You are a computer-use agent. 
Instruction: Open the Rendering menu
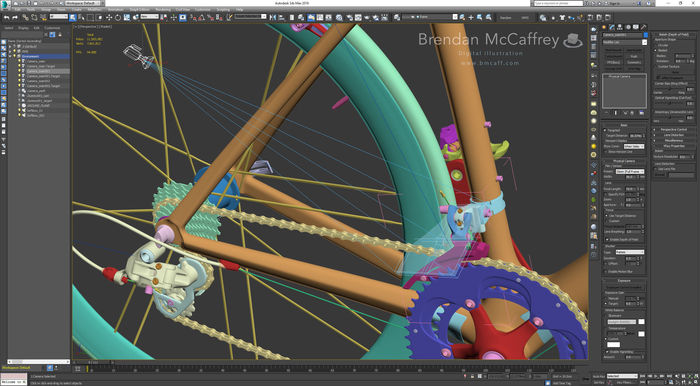coord(163,9)
